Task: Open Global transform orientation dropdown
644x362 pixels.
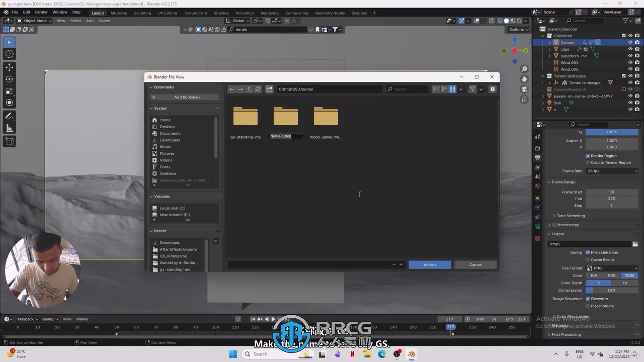Action: tap(238, 21)
